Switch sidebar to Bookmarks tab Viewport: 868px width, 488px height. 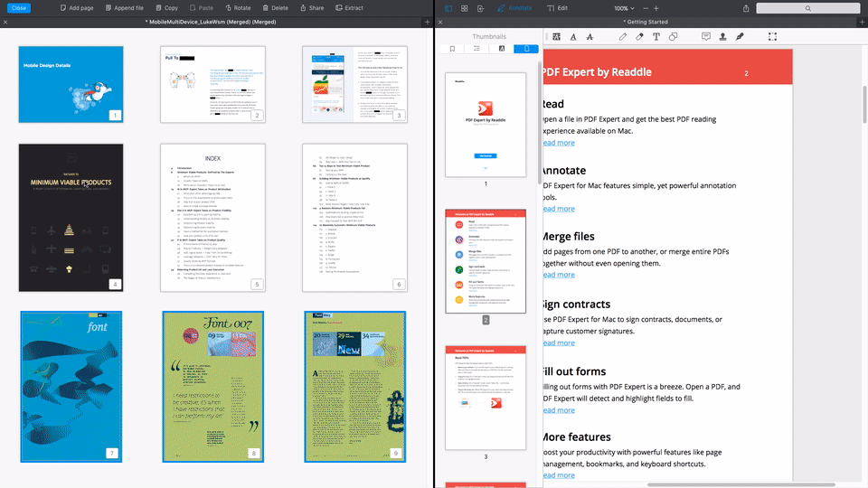452,49
